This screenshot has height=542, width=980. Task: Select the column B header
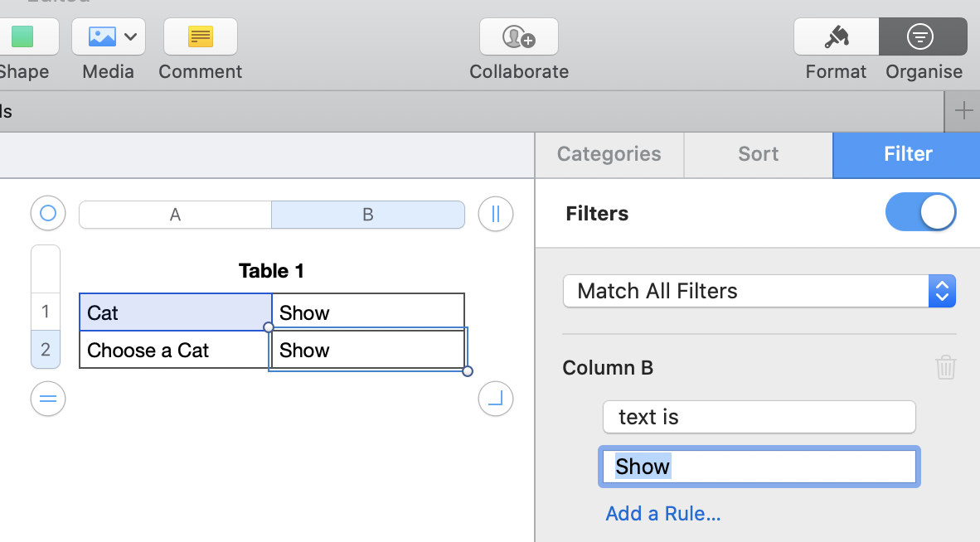click(367, 215)
